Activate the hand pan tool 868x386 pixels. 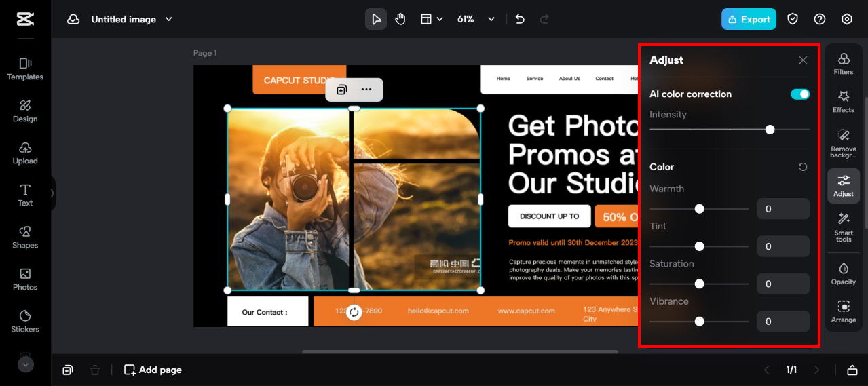[400, 19]
